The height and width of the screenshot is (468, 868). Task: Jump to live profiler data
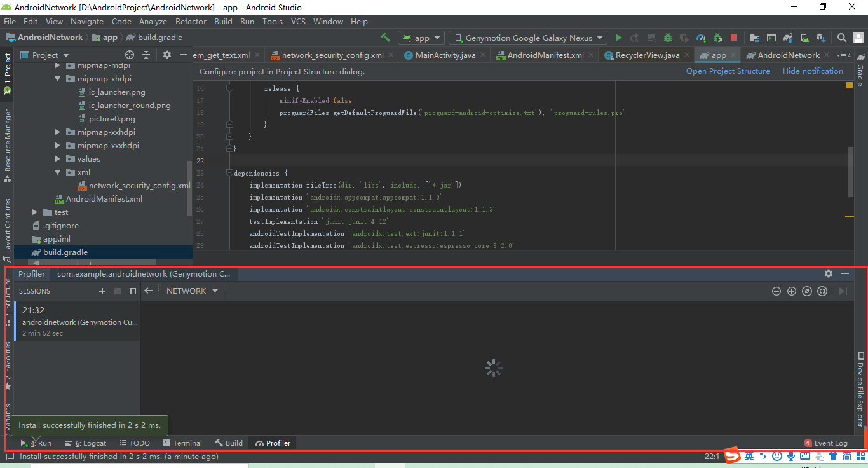tap(843, 291)
